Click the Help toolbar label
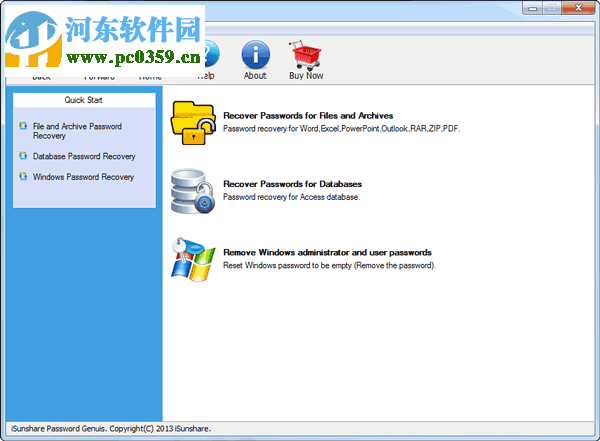The image size is (600, 441). 206,76
